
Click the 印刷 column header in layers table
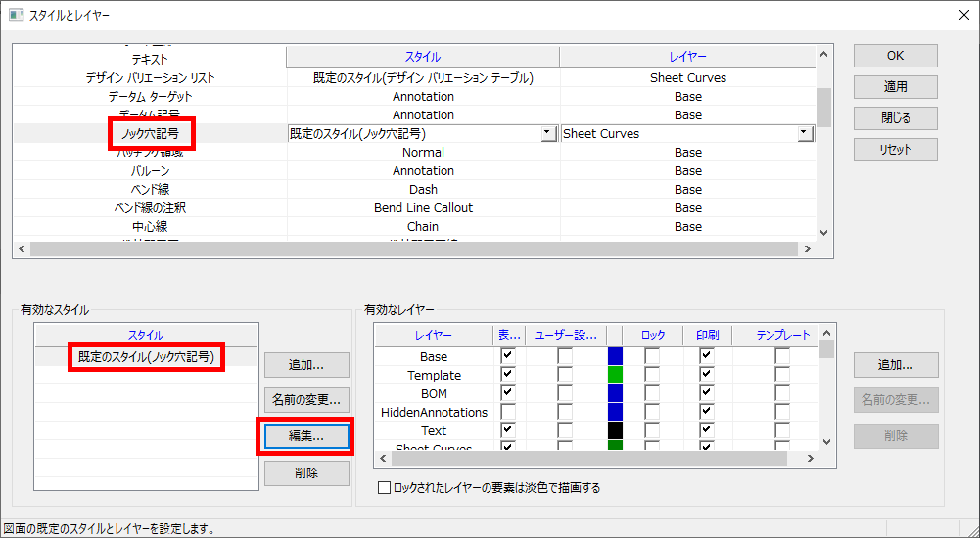(708, 336)
